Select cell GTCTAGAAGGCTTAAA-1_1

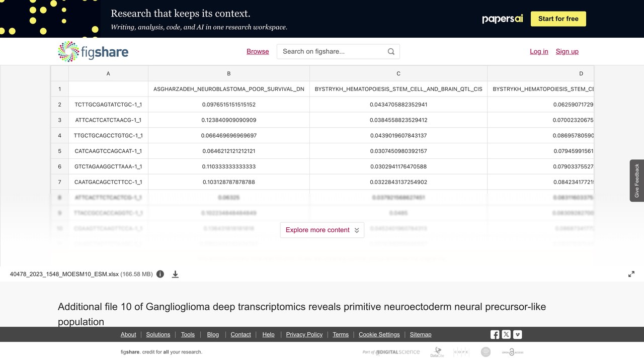tap(108, 166)
